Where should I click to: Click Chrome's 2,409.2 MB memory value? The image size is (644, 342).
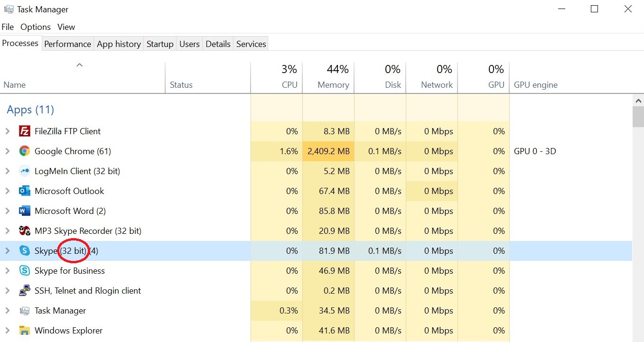328,151
